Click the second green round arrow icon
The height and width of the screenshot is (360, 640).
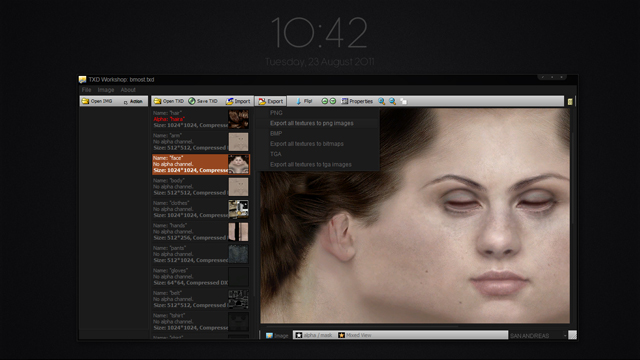(x=333, y=101)
